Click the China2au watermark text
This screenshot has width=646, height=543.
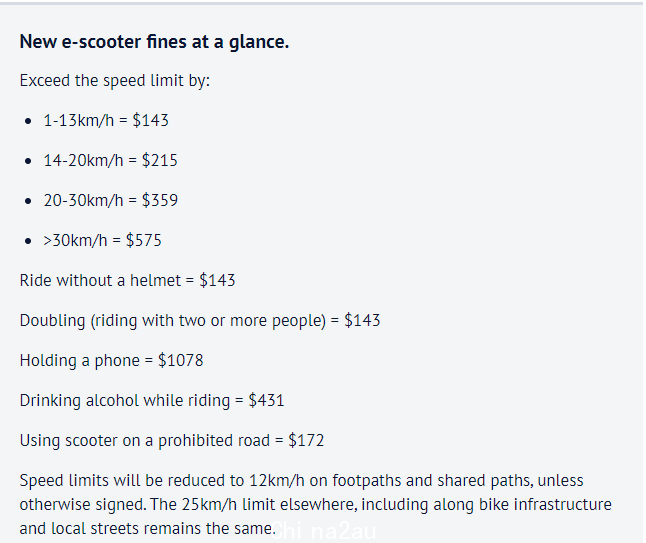pos(323,531)
